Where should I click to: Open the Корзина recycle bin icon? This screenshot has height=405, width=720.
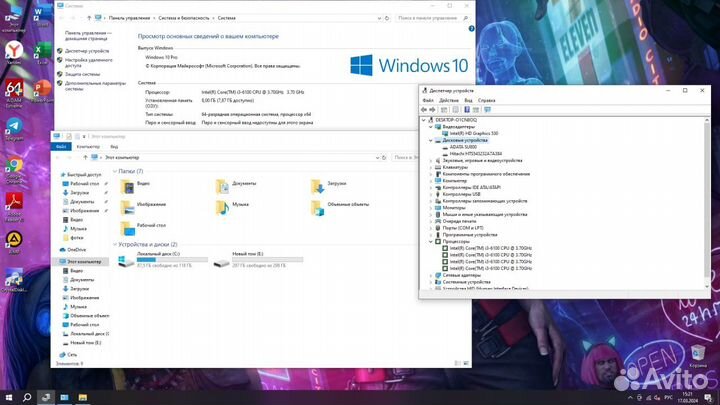point(698,356)
